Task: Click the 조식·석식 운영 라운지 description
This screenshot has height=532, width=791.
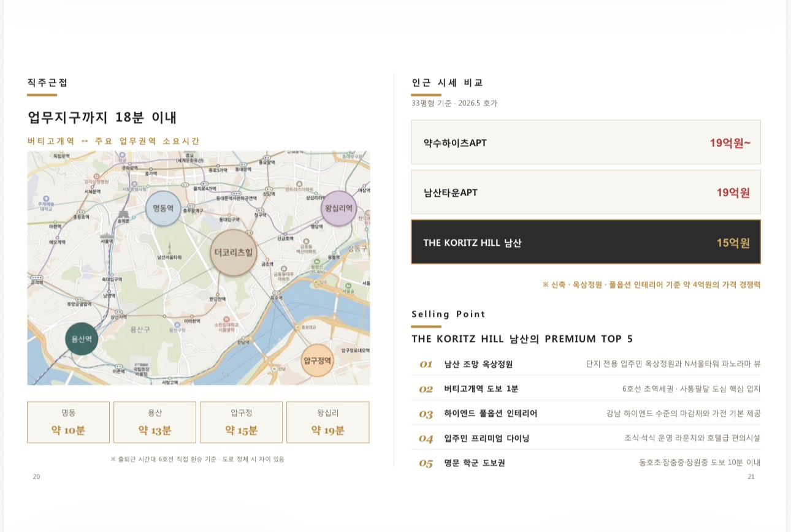Action: coord(692,438)
